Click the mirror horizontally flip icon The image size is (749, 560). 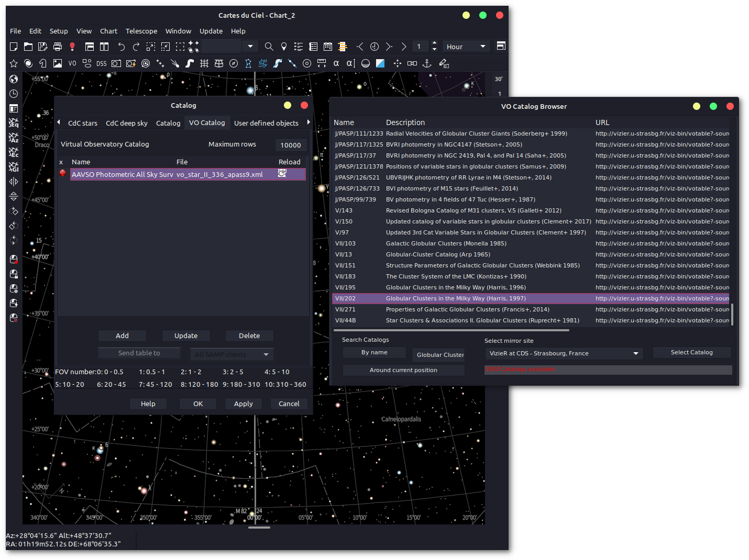(x=14, y=182)
